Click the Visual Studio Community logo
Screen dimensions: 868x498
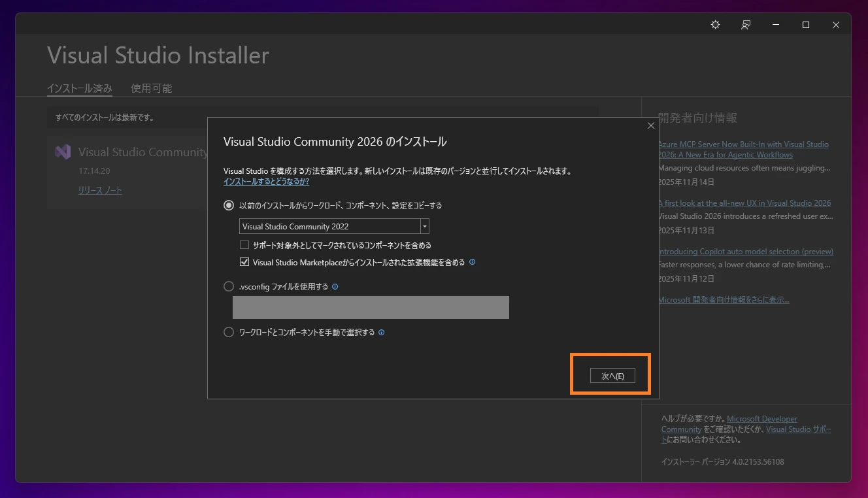[x=62, y=151]
